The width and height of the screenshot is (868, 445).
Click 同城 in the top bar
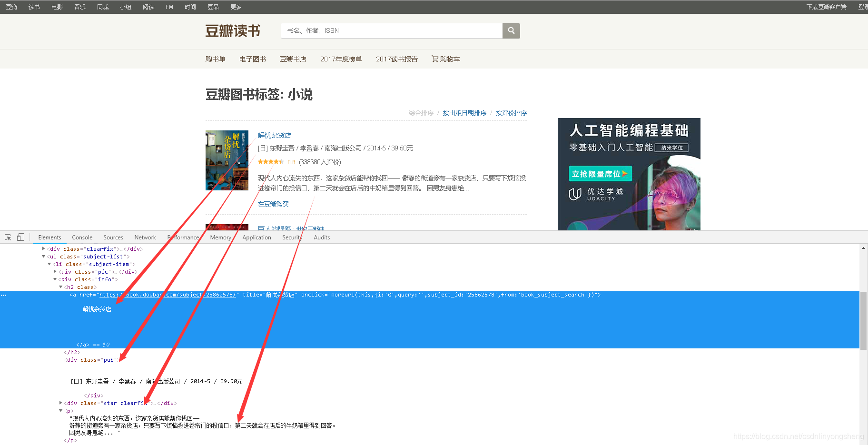point(103,7)
